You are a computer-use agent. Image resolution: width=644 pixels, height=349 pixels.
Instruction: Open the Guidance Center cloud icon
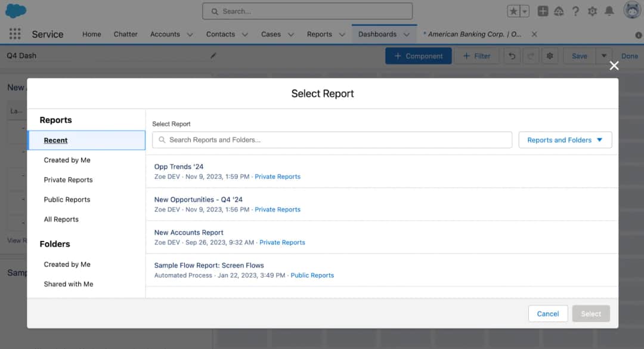(x=559, y=11)
